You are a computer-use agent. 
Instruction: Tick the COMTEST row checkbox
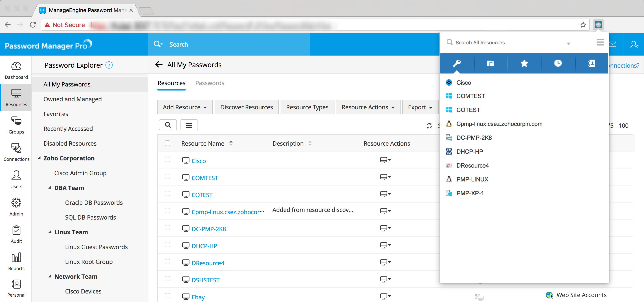pyautogui.click(x=167, y=177)
